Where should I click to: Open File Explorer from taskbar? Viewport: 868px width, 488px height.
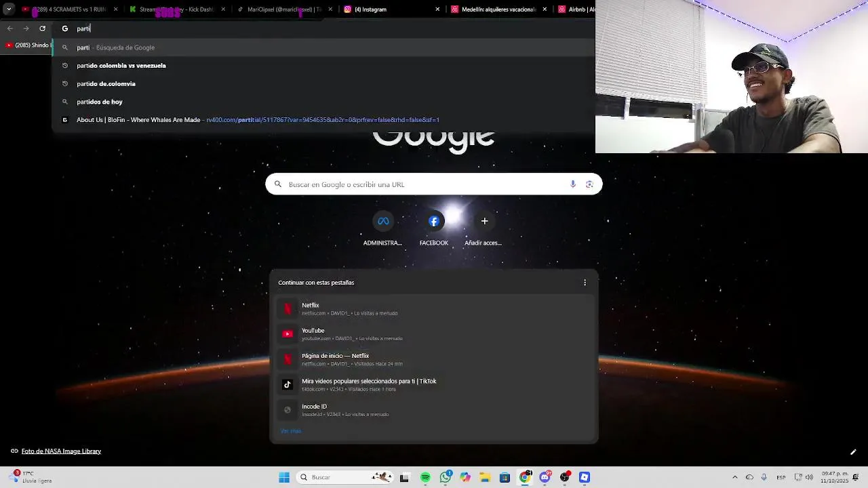485,477
